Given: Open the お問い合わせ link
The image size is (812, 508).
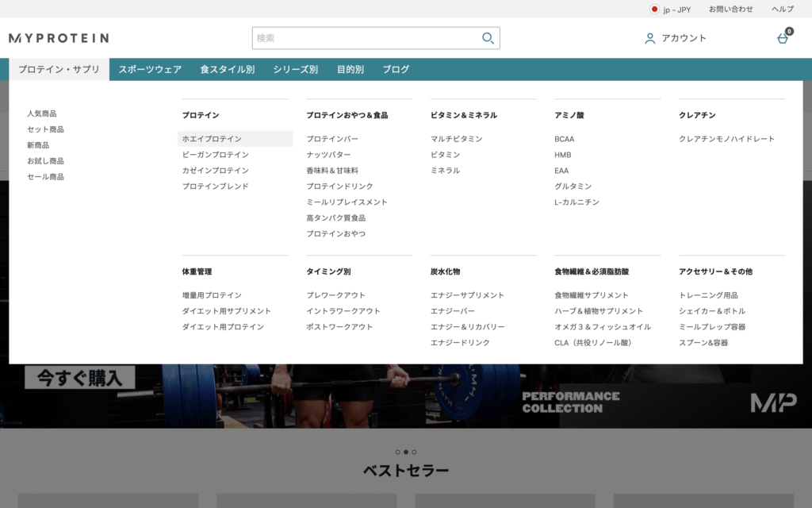Looking at the screenshot, I should [730, 10].
